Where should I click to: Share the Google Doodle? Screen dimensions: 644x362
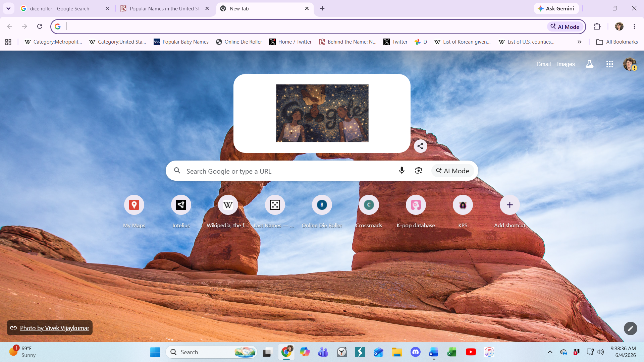pyautogui.click(x=420, y=146)
